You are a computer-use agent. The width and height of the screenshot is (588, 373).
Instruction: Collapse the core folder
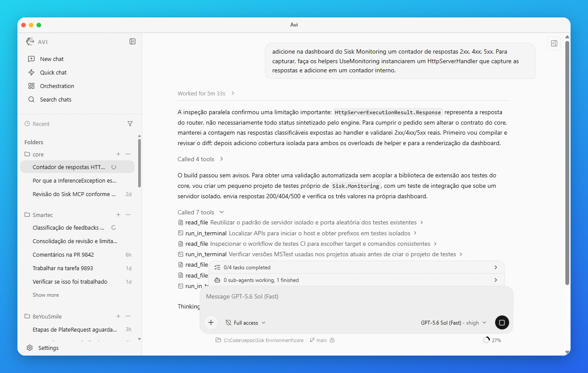click(x=34, y=154)
